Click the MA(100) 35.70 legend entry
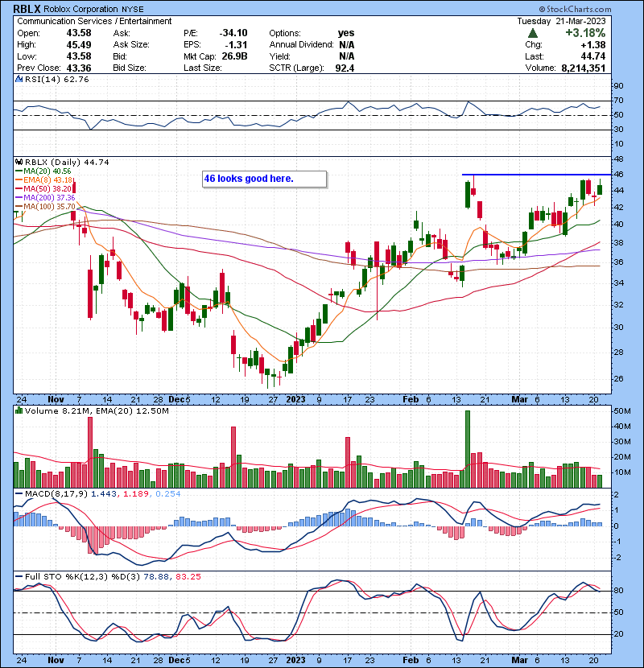Screen dimensions: 644x668 [45, 207]
